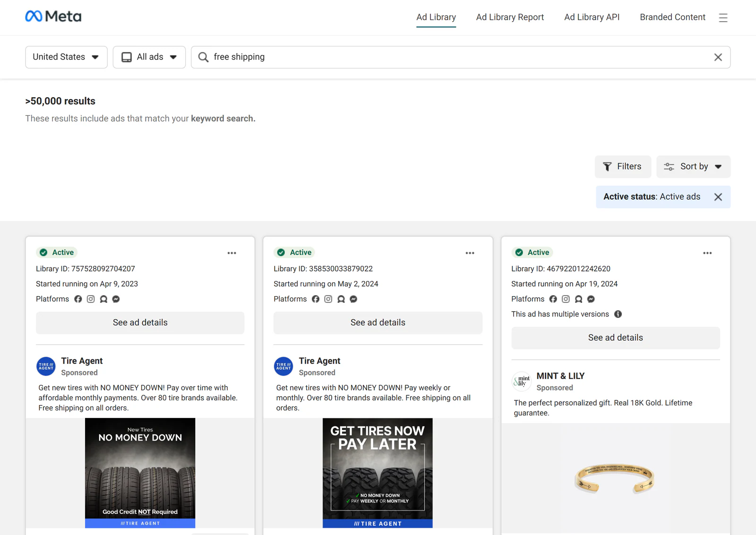
Task: Click Messenger platform icon on ad 358530033879022
Action: pos(353,299)
